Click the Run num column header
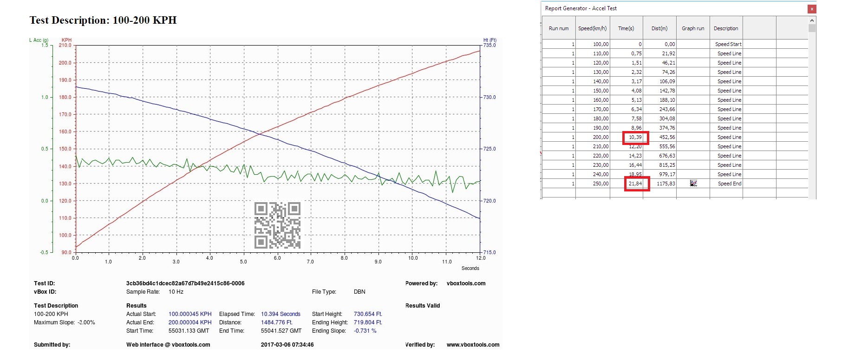Viewport: 868px width, 355px height. pos(558,28)
